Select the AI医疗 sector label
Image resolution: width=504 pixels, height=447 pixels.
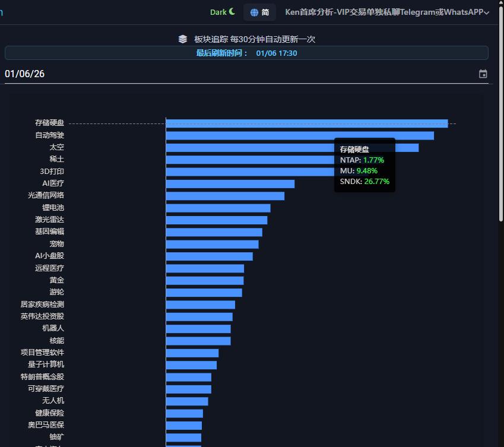point(53,183)
